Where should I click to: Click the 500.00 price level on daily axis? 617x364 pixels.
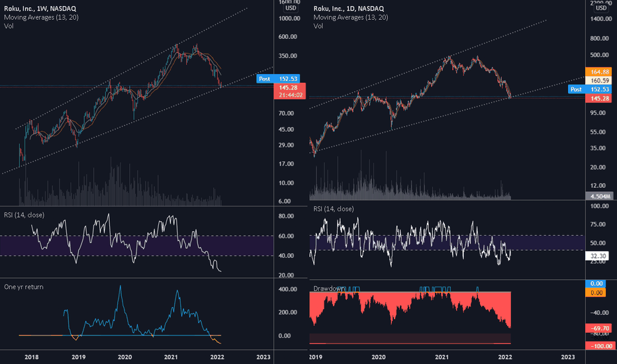click(599, 55)
